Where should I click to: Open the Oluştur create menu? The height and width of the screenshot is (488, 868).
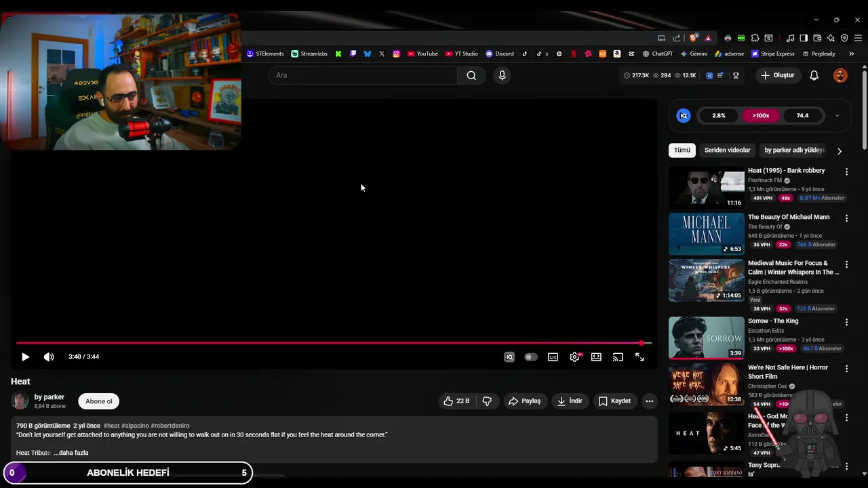[x=777, y=75]
